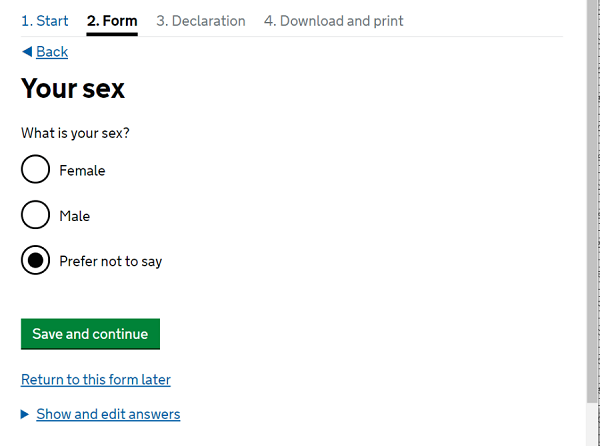
Task: Follow the Return to this form later link
Action: click(x=96, y=380)
